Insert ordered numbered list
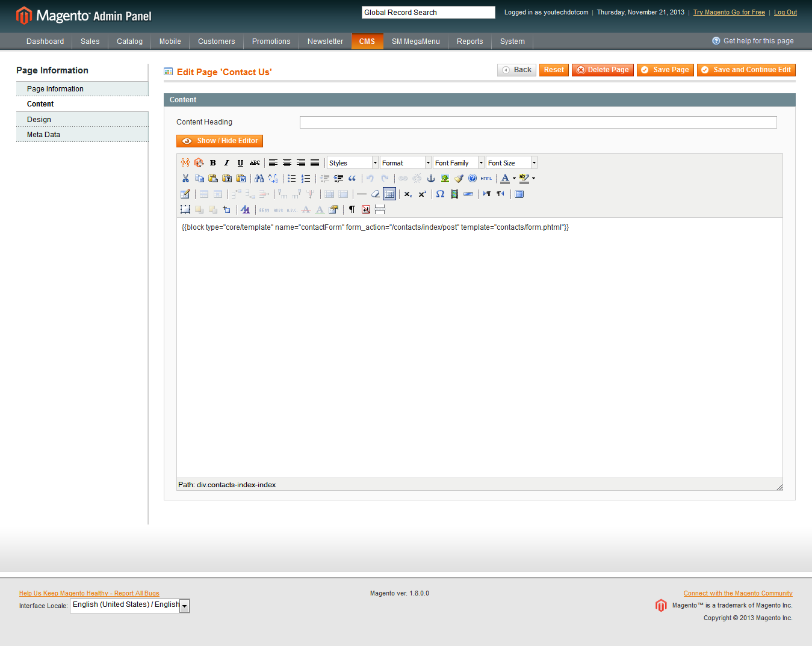 (x=305, y=178)
